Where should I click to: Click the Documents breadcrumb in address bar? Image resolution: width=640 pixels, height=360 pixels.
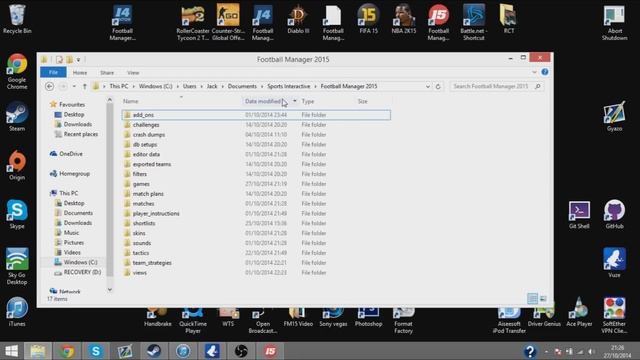pos(242,87)
